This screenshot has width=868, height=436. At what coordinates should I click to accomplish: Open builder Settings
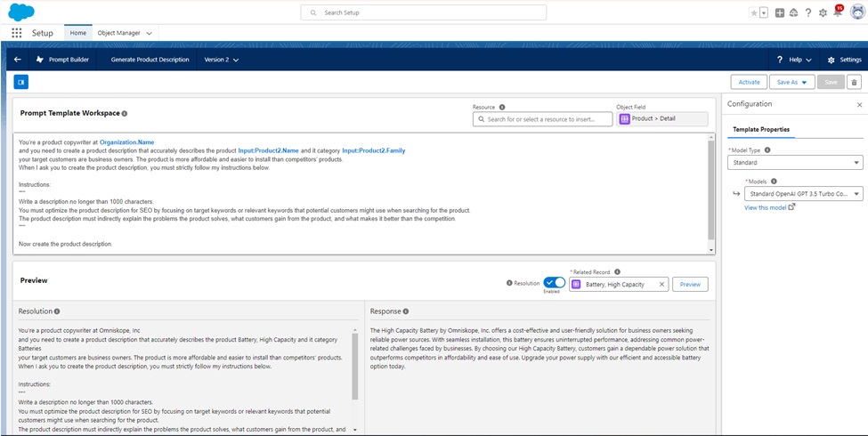pos(844,60)
